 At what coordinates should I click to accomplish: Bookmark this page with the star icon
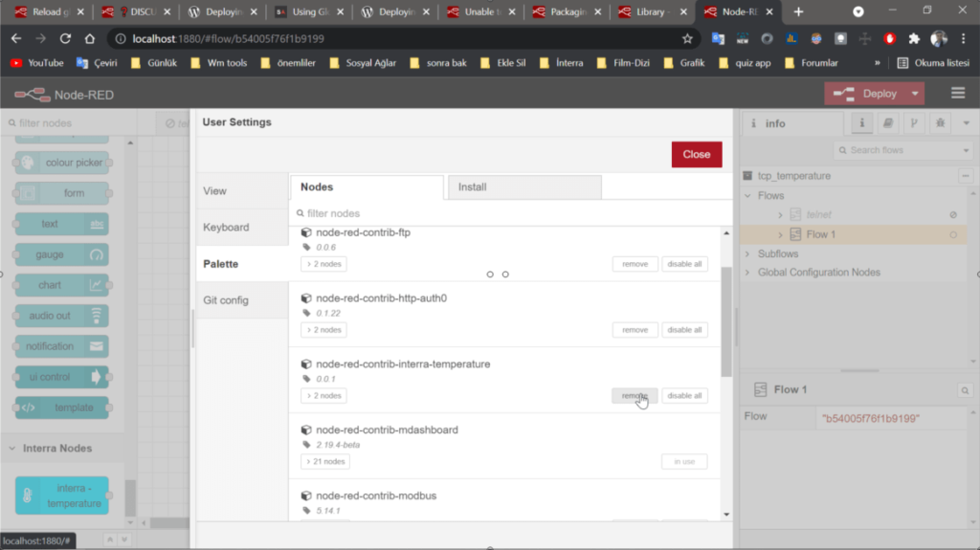(687, 39)
